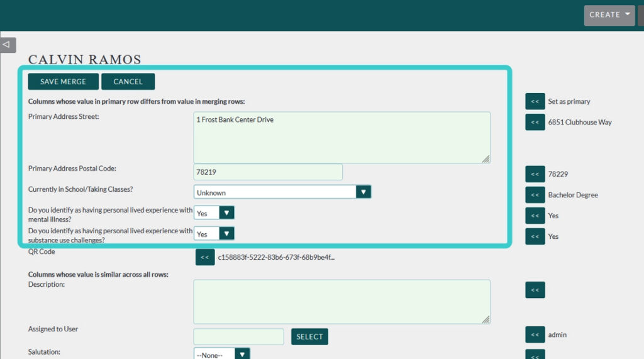Click the << button next to admin
Image resolution: width=644 pixels, height=359 pixels.
point(535,334)
